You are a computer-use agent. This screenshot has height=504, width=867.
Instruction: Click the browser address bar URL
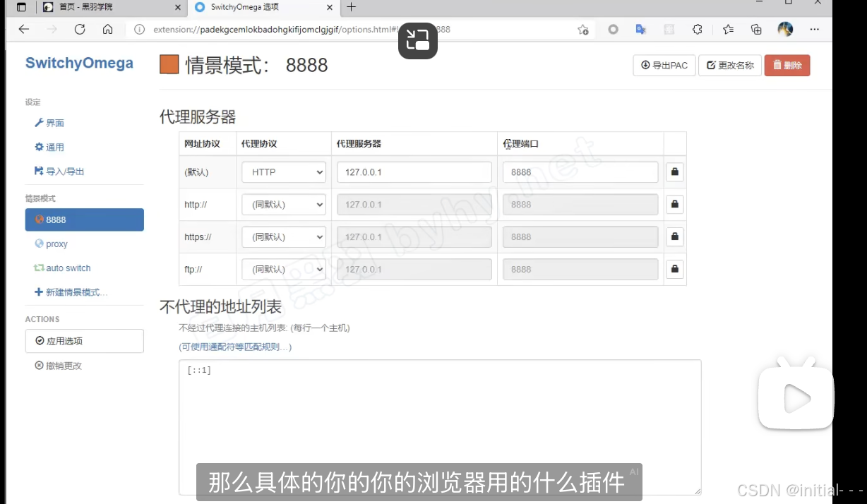point(301,30)
